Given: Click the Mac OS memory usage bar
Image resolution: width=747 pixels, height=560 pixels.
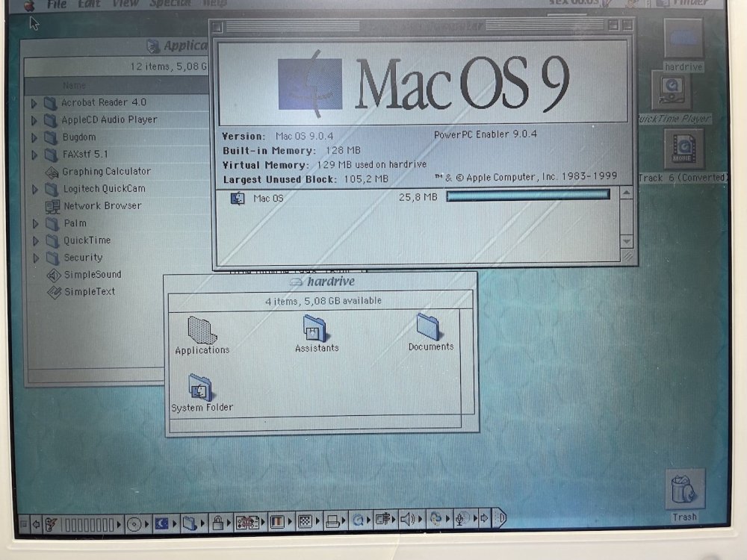Looking at the screenshot, I should point(528,195).
